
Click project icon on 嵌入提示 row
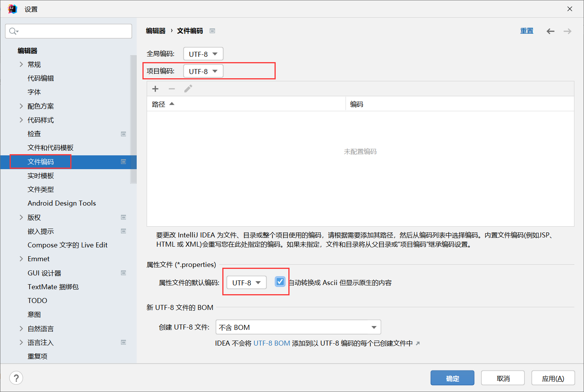[x=124, y=231]
